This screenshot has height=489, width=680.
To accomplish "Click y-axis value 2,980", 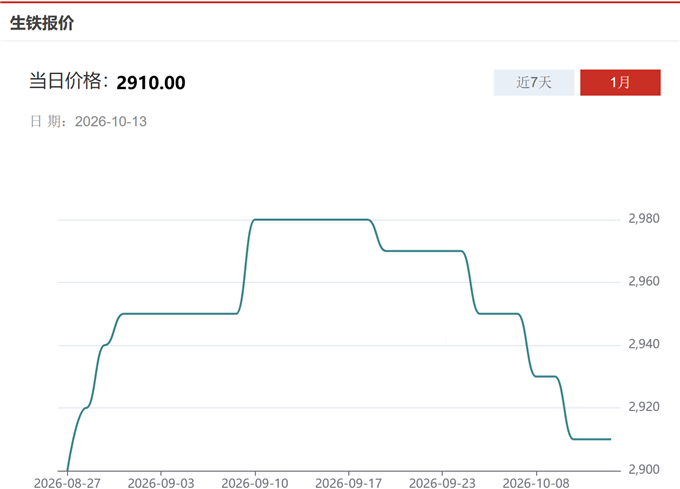I will point(644,218).
